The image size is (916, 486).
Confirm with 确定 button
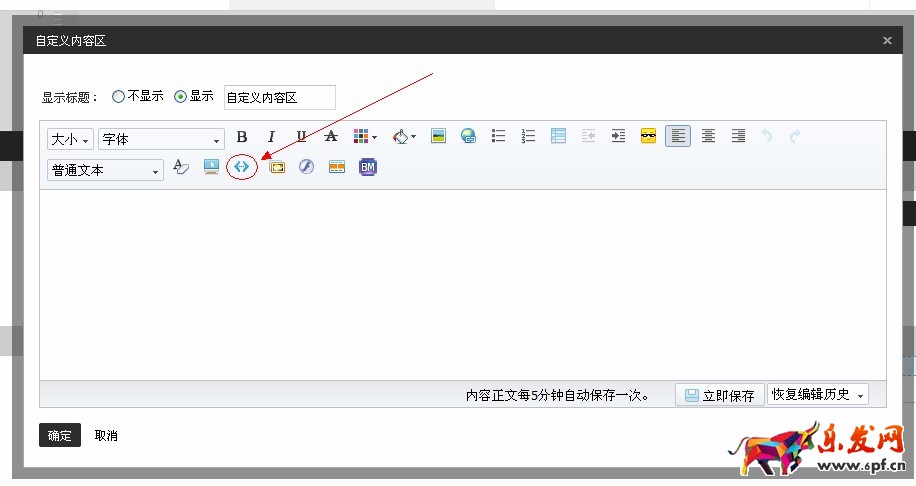(60, 435)
